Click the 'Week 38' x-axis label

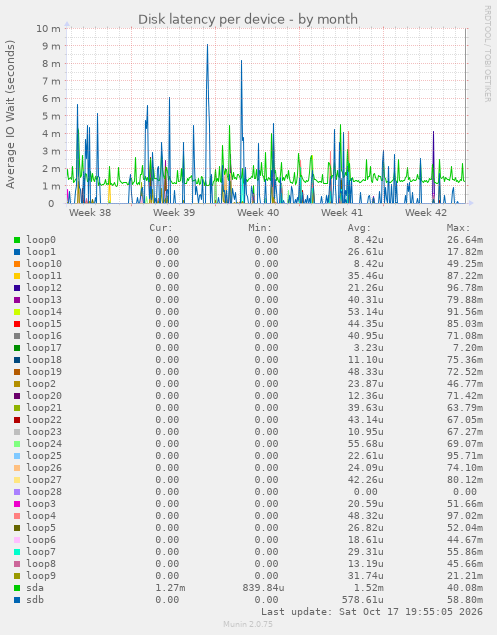(x=90, y=213)
